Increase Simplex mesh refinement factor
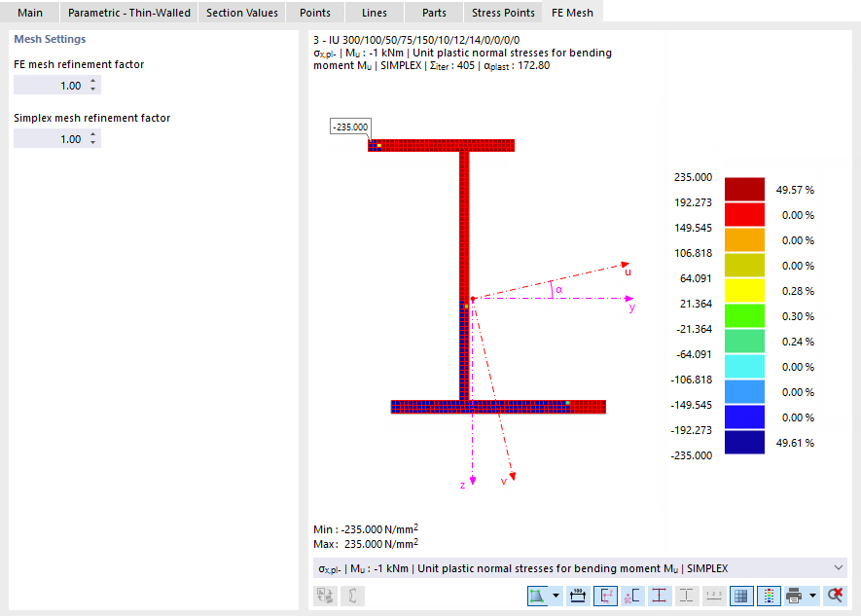The image size is (861, 616). coord(92,134)
